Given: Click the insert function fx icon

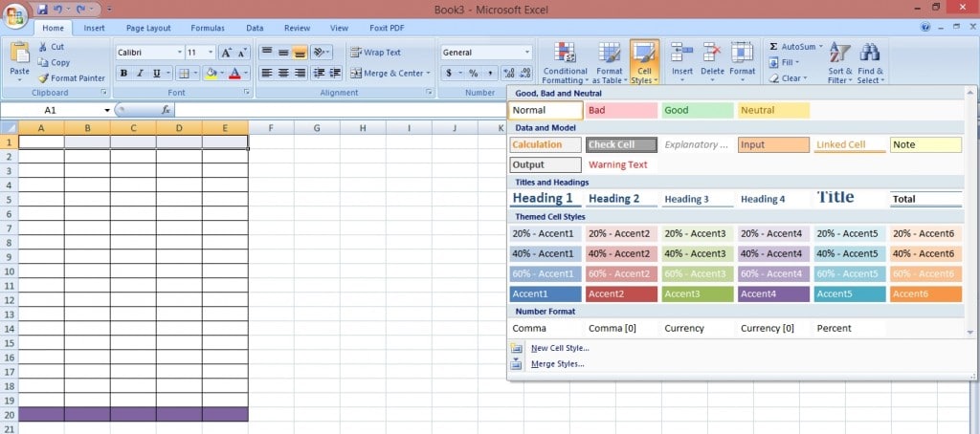Looking at the screenshot, I should [x=166, y=110].
